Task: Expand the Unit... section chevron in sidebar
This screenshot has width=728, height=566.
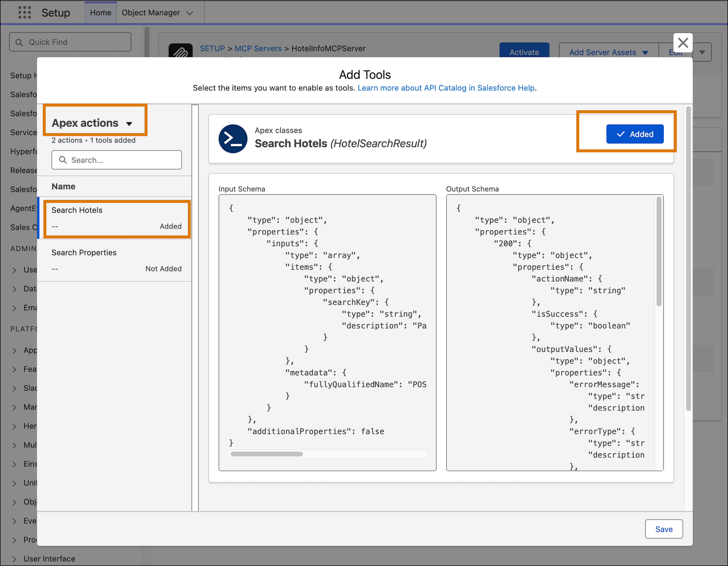Action: [x=14, y=483]
